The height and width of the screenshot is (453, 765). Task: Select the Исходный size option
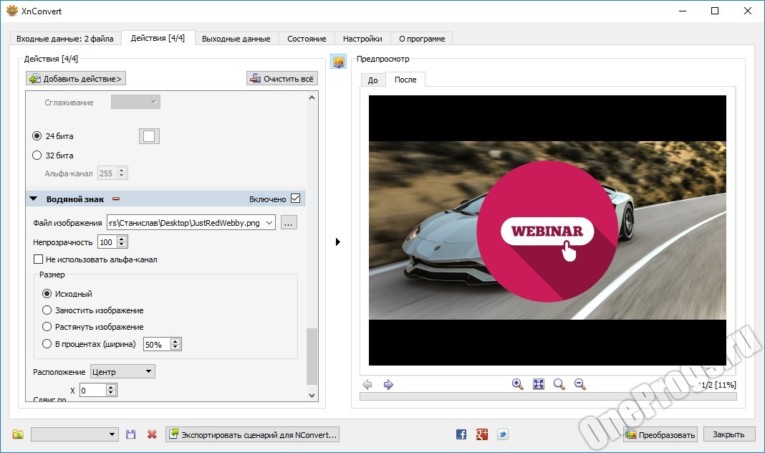[x=47, y=294]
